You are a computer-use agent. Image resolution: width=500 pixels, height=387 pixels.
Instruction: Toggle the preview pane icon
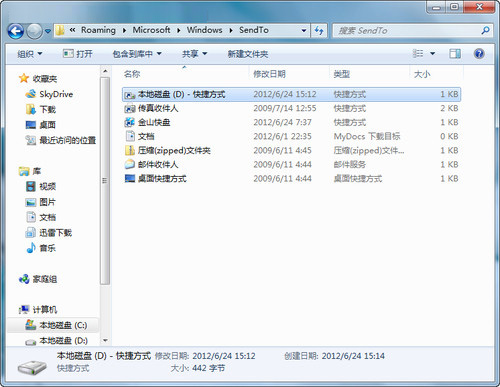(455, 54)
